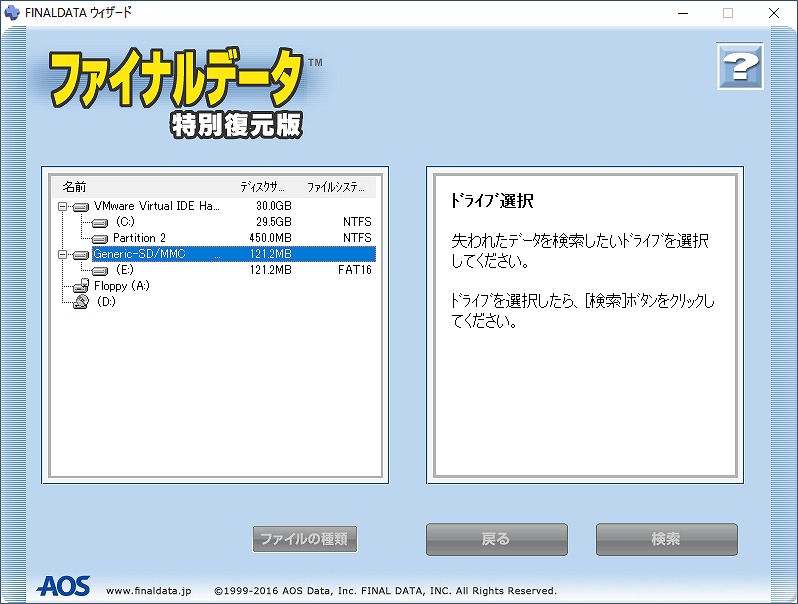The height and width of the screenshot is (604, 798).
Task: Click the VMware Virtual IDE hard disk icon
Action: pyautogui.click(x=81, y=207)
